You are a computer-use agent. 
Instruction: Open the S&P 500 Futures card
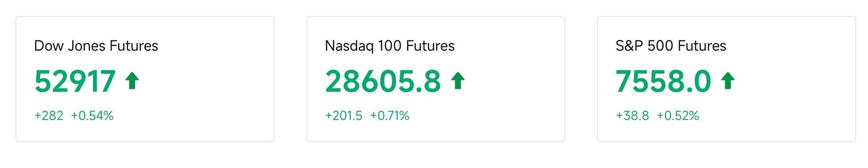(x=727, y=79)
